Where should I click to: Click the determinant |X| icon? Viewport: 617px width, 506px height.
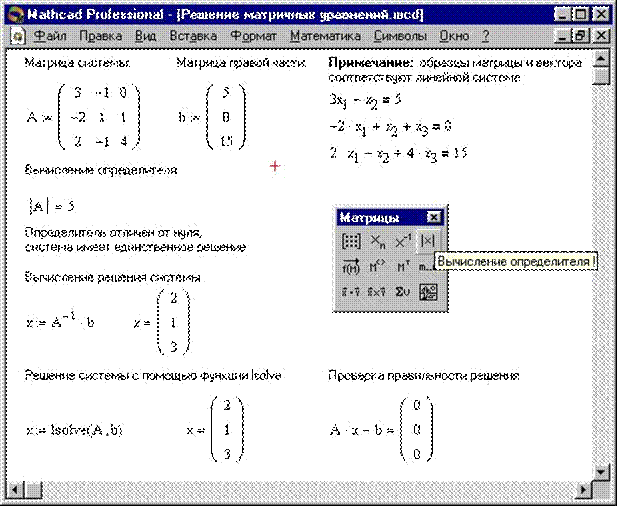(x=427, y=241)
